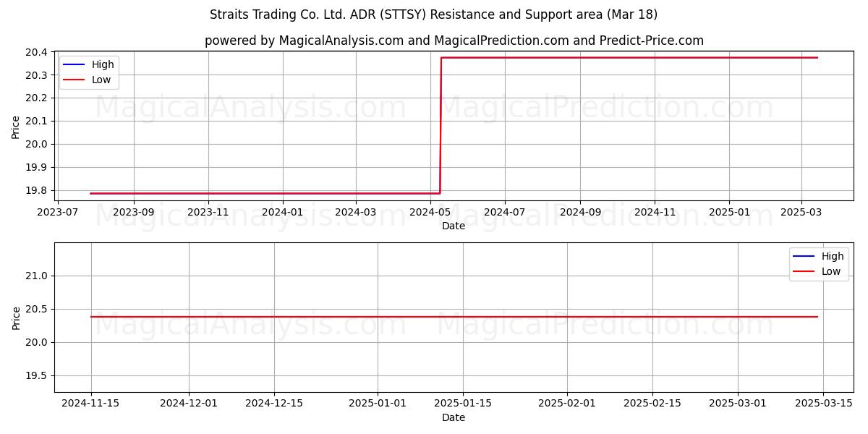Click the 19.5 price tick on bottom chart
This screenshot has height=434, width=868.
pos(38,375)
